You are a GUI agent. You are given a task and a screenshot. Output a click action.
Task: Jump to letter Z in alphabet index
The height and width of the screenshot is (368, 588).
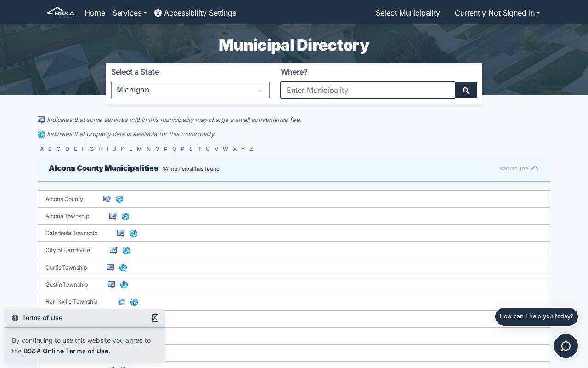click(251, 149)
